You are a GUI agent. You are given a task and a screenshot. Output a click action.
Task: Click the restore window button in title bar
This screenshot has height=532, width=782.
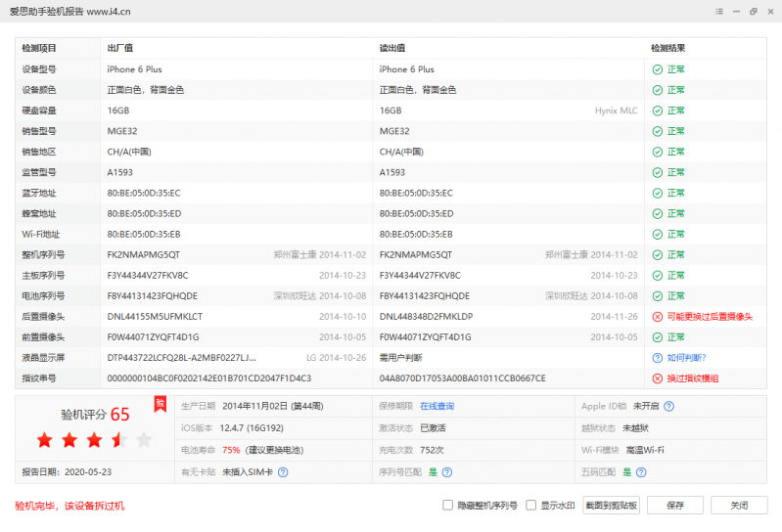[753, 11]
